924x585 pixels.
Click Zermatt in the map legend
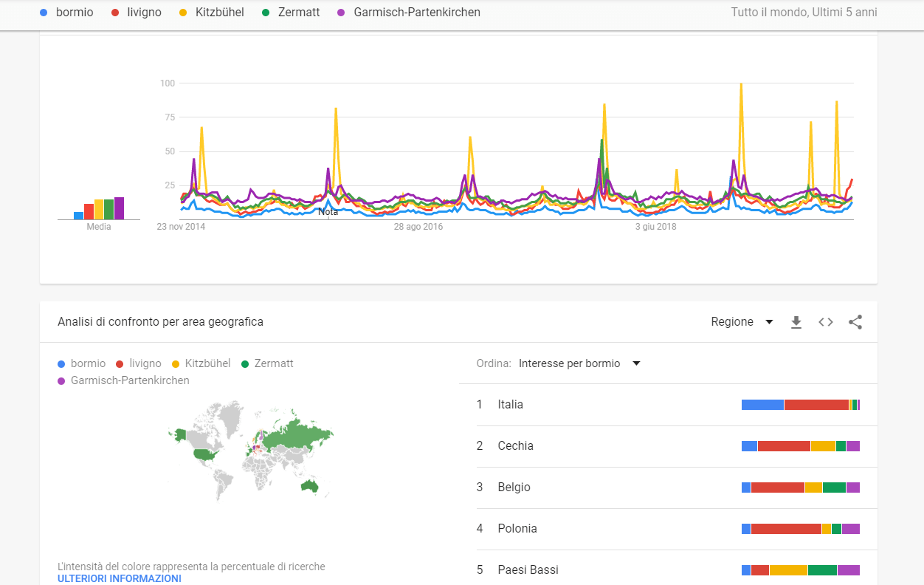pyautogui.click(x=274, y=363)
